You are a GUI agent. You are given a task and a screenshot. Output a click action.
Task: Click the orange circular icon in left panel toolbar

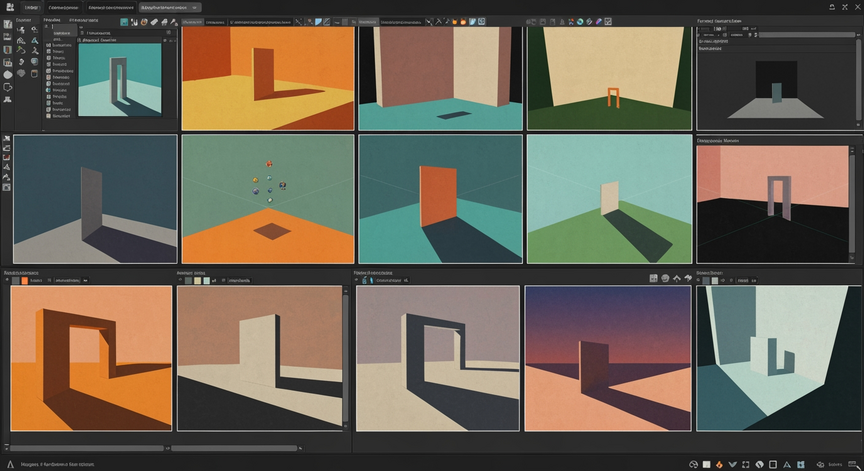click(x=144, y=22)
